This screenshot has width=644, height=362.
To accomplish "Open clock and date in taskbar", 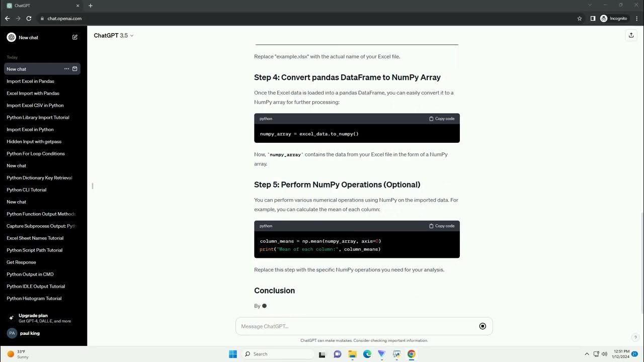I will [621, 354].
